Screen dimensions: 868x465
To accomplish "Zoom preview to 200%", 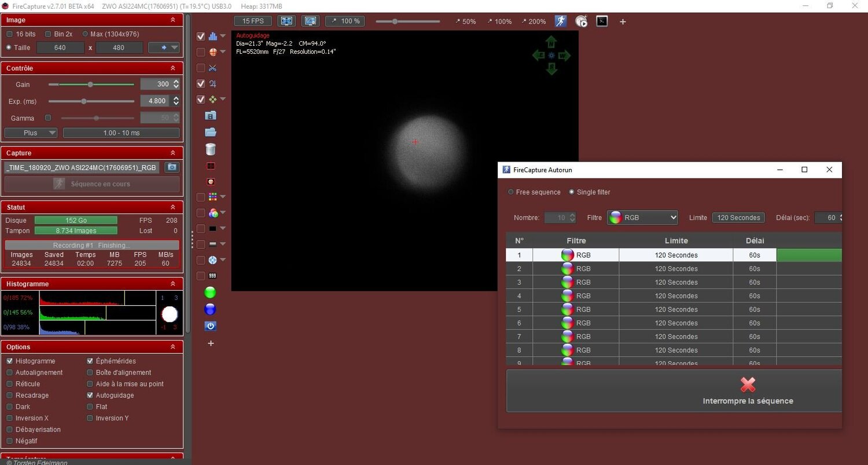I will tap(534, 21).
